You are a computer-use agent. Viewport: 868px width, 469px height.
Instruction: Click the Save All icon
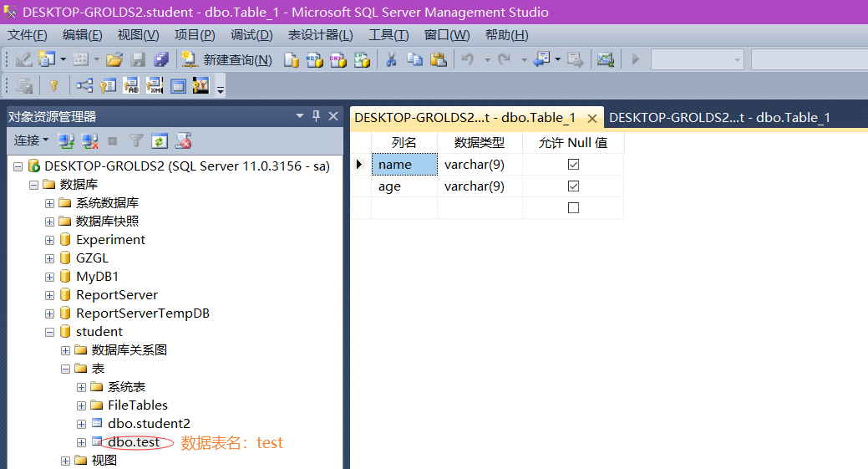pos(161,59)
